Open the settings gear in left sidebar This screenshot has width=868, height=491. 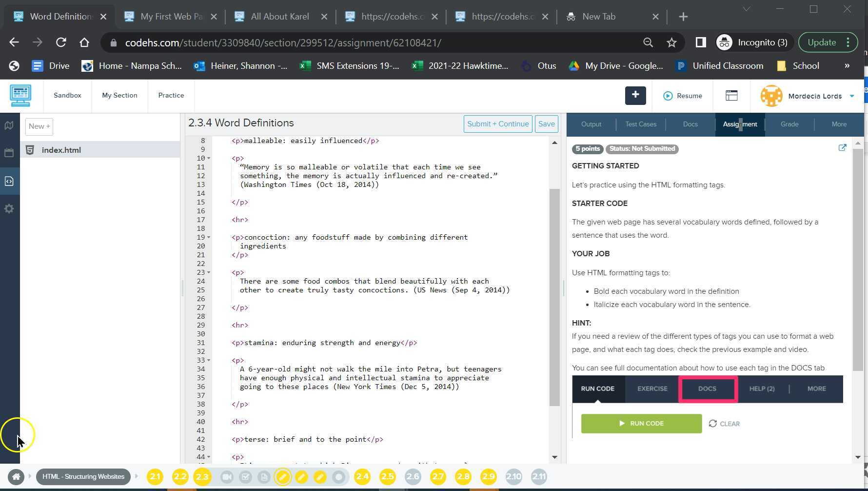pos(9,209)
